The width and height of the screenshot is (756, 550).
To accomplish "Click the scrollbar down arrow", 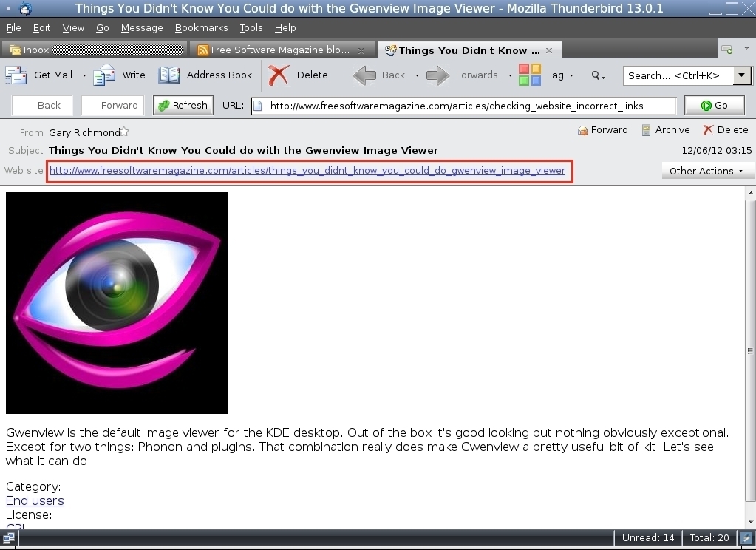I will (x=750, y=523).
